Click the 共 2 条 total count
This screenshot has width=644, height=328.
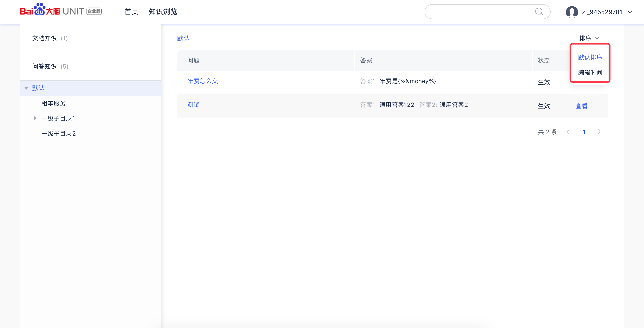[x=547, y=132]
